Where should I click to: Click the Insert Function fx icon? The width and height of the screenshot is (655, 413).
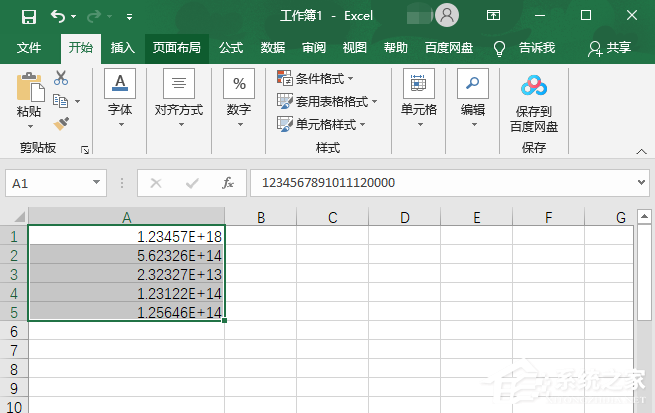(228, 183)
